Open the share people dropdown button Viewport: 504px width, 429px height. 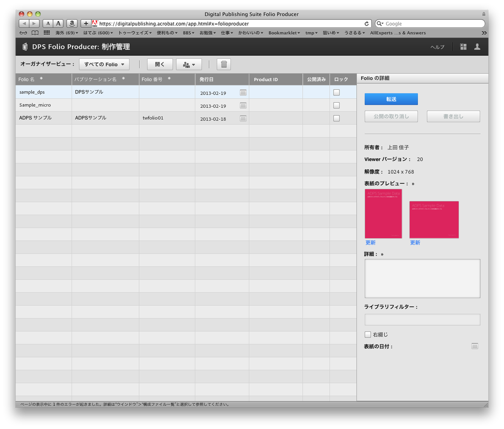(189, 64)
